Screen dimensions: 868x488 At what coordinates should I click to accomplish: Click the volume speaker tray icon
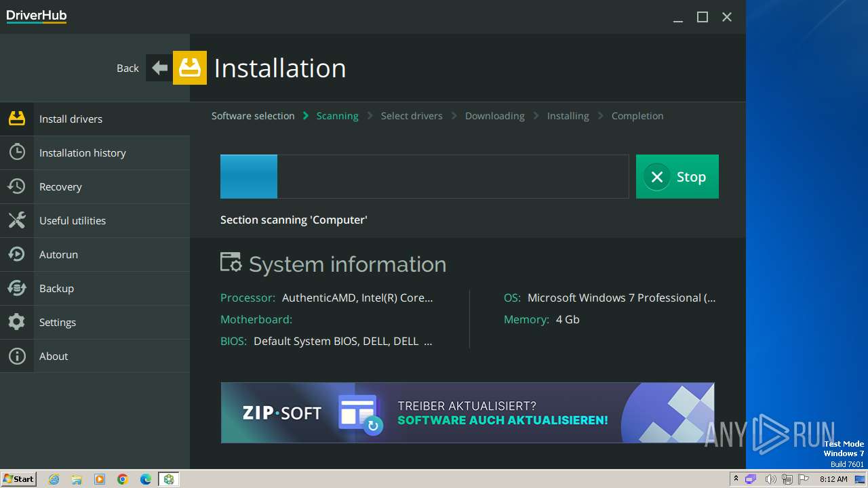click(x=771, y=479)
